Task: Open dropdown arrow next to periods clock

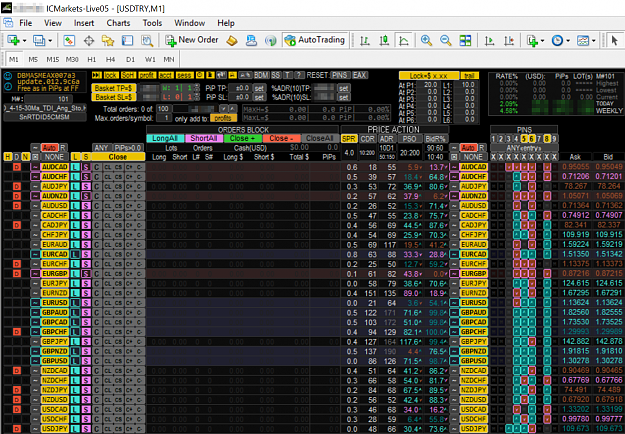Action: point(568,40)
